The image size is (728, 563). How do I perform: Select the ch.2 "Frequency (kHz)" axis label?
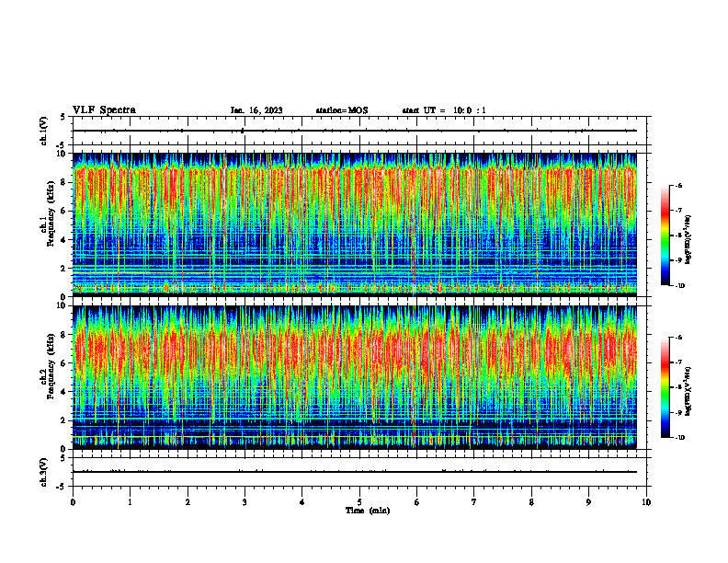click(51, 366)
